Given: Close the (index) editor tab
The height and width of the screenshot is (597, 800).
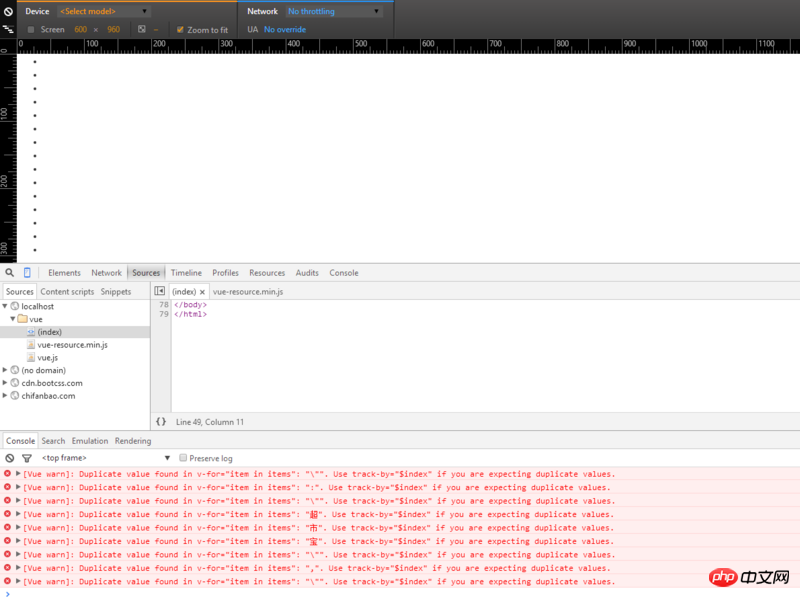Looking at the screenshot, I should coord(202,292).
